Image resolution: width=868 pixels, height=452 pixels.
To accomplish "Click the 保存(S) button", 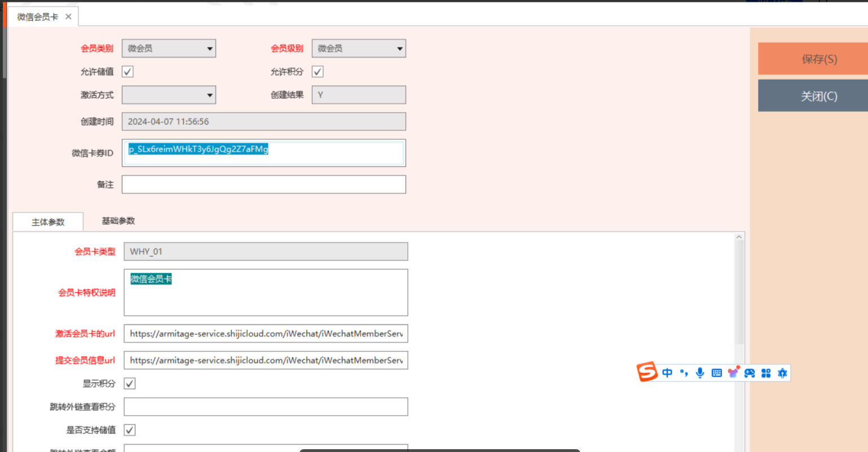I will (x=819, y=59).
